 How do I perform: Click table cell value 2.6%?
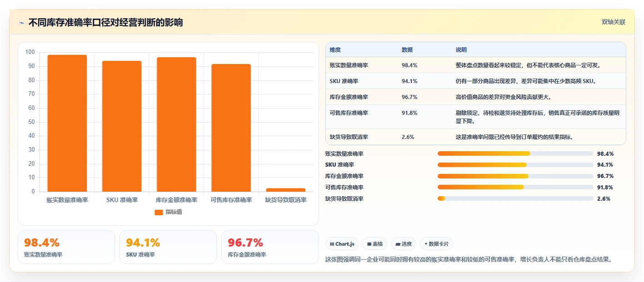point(408,137)
